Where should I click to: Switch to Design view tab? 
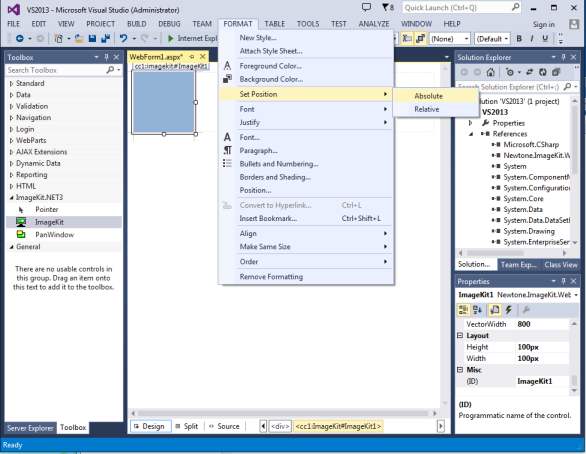tap(151, 426)
